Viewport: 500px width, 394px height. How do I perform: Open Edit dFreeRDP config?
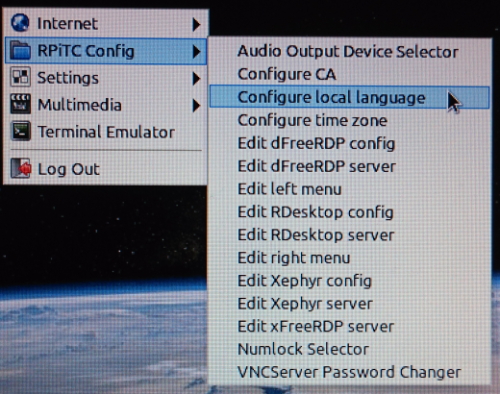pyautogui.click(x=349, y=143)
